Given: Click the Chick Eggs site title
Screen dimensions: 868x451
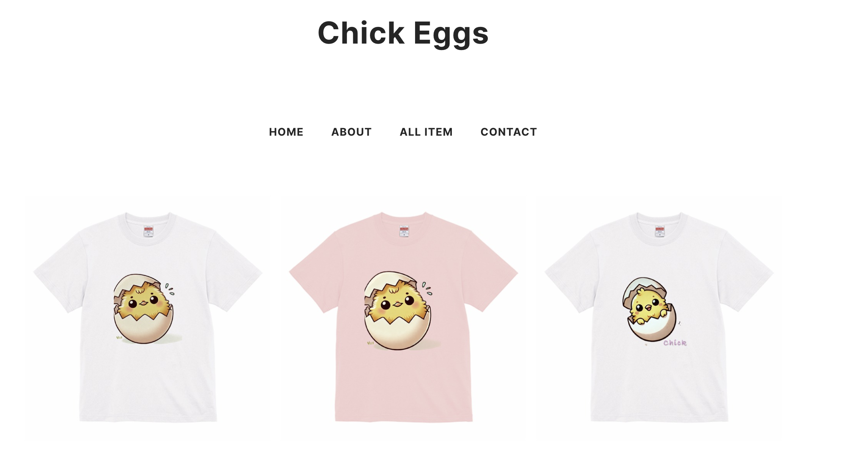Looking at the screenshot, I should (x=403, y=33).
